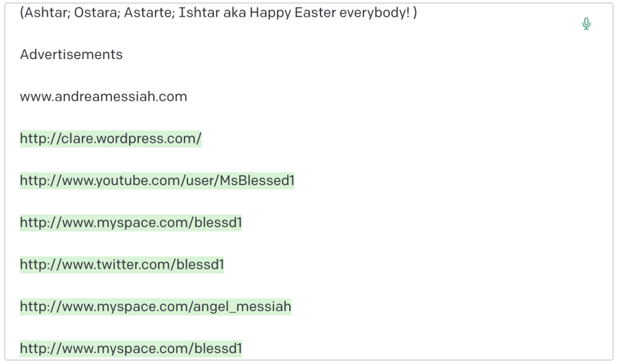This screenshot has height=364, width=617.
Task: Click the "Advertisements" text line
Action: point(71,55)
